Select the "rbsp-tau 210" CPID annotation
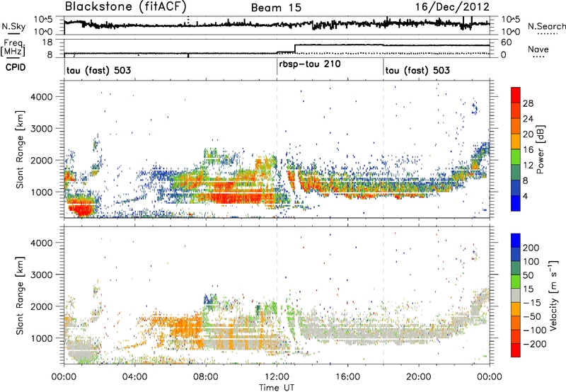 (x=310, y=64)
